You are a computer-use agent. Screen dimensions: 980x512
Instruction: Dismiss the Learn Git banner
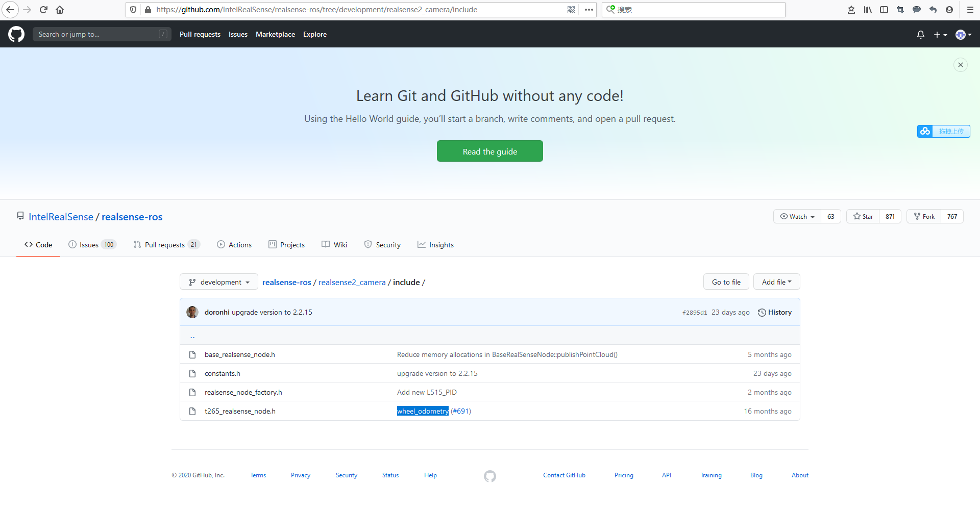[961, 65]
